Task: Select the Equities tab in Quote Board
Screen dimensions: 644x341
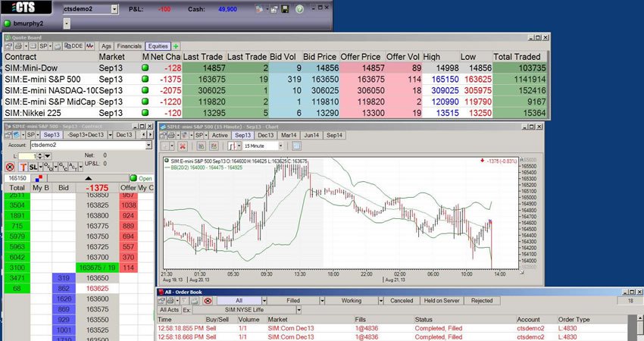Action: point(158,46)
